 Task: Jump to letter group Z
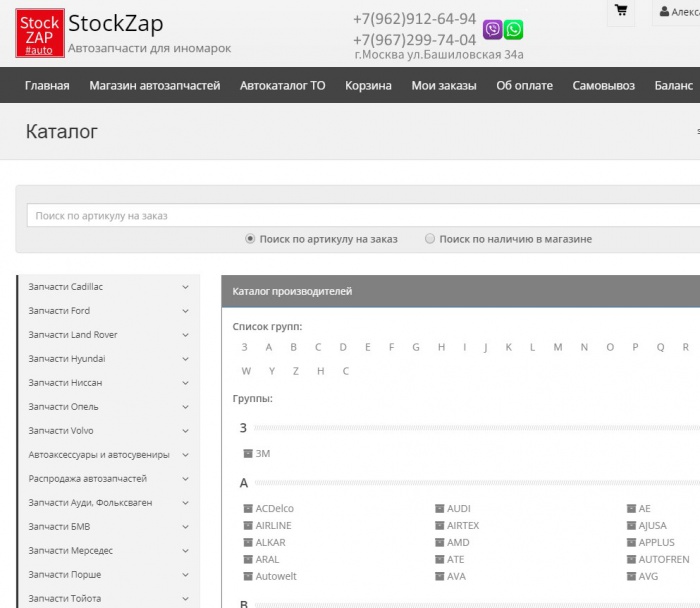click(x=296, y=371)
